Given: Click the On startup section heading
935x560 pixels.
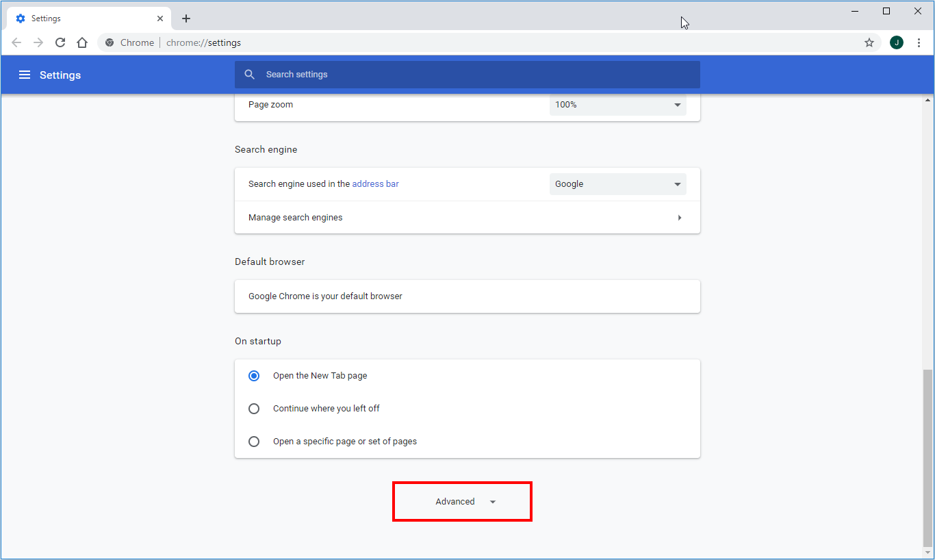Looking at the screenshot, I should [258, 341].
